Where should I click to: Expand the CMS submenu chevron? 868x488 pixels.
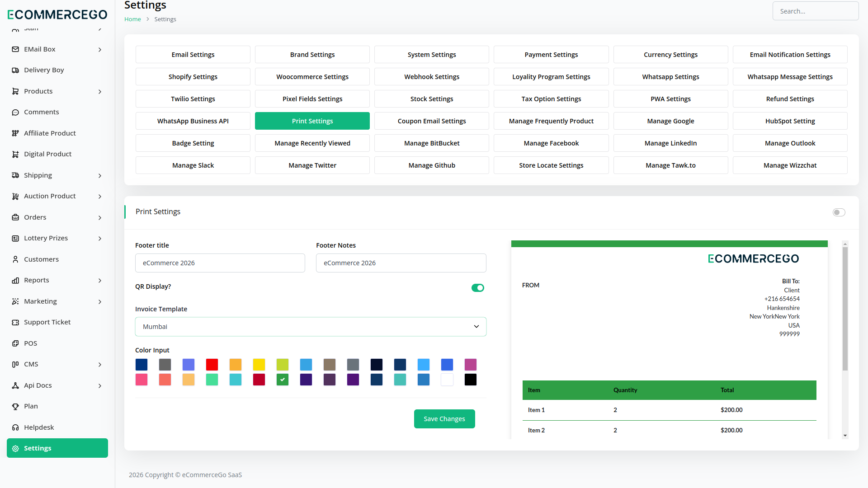[100, 365]
